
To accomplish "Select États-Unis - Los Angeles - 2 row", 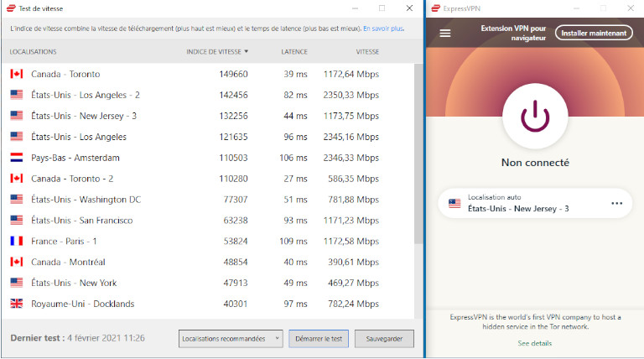I will click(x=207, y=95).
